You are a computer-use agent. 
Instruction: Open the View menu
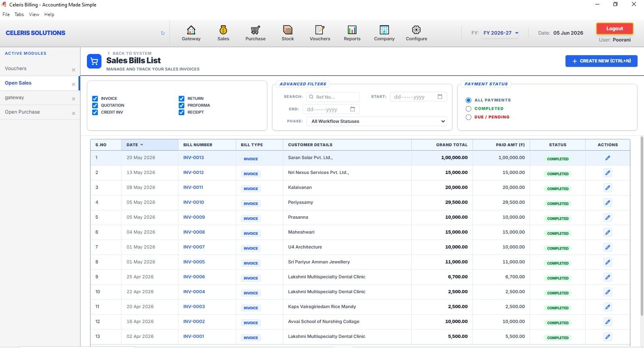click(x=34, y=14)
